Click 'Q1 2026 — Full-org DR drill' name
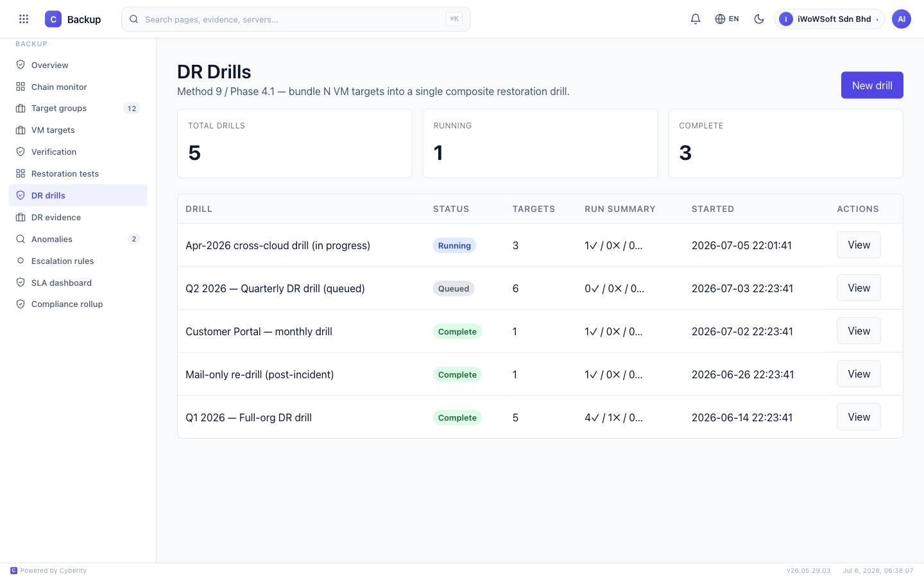 [x=249, y=417]
